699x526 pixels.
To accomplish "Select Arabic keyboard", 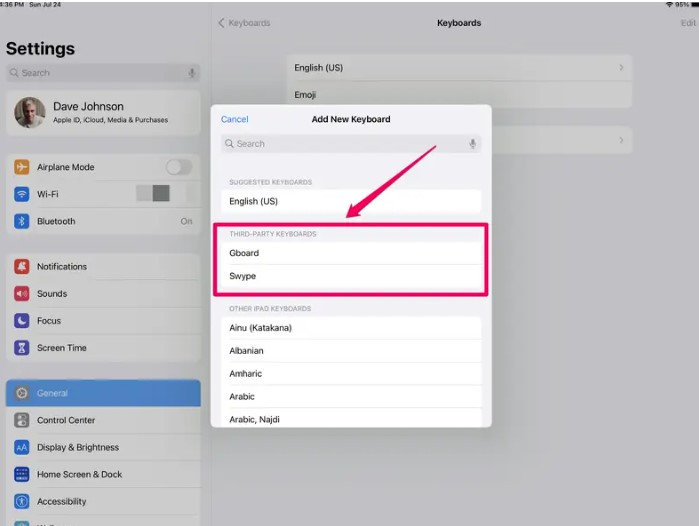I will point(351,397).
